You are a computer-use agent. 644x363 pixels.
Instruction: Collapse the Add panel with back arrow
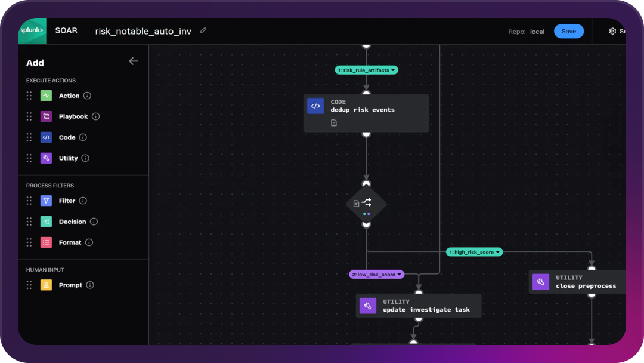(134, 61)
